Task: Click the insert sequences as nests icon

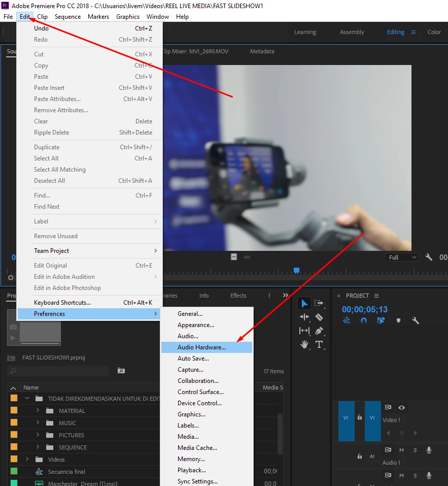Action: pyautogui.click(x=347, y=320)
